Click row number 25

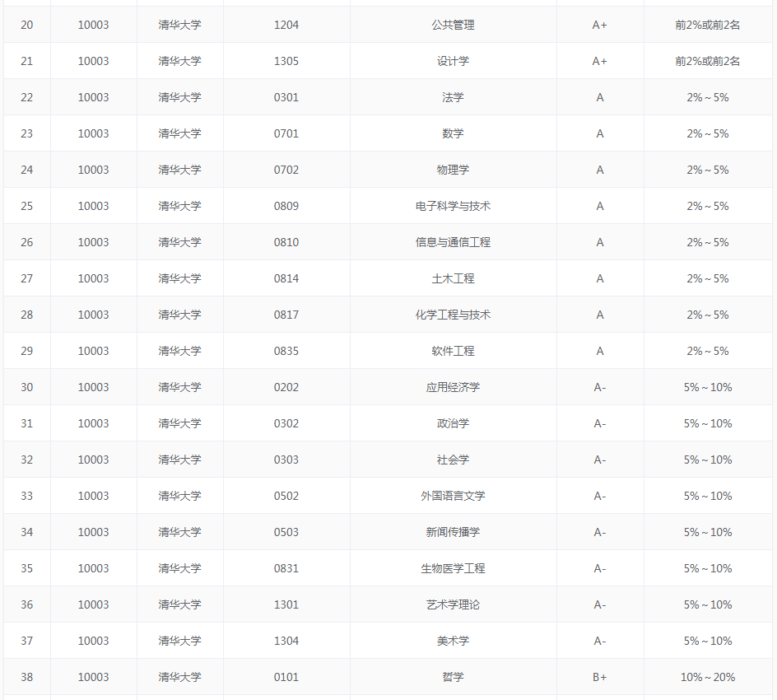(x=27, y=206)
